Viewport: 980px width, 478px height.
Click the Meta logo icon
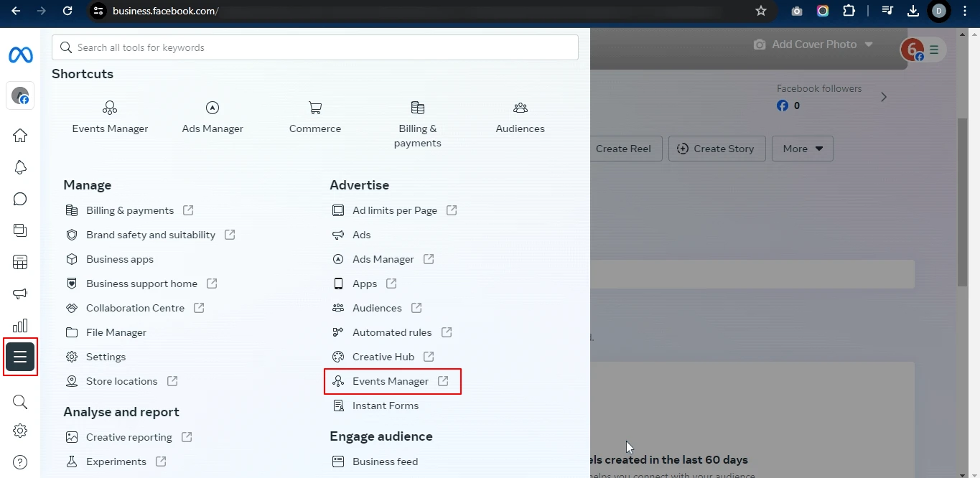click(20, 55)
